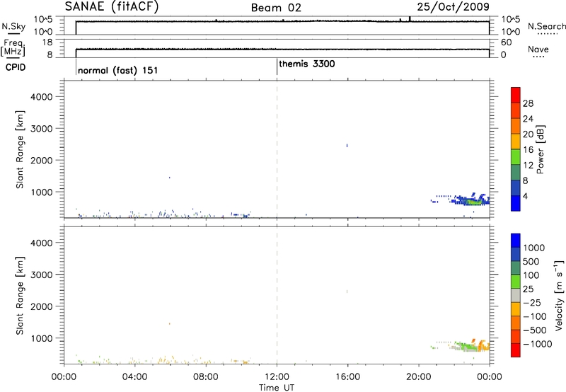Click the N.Search legend label
This screenshot has width=566, height=392.
click(546, 26)
